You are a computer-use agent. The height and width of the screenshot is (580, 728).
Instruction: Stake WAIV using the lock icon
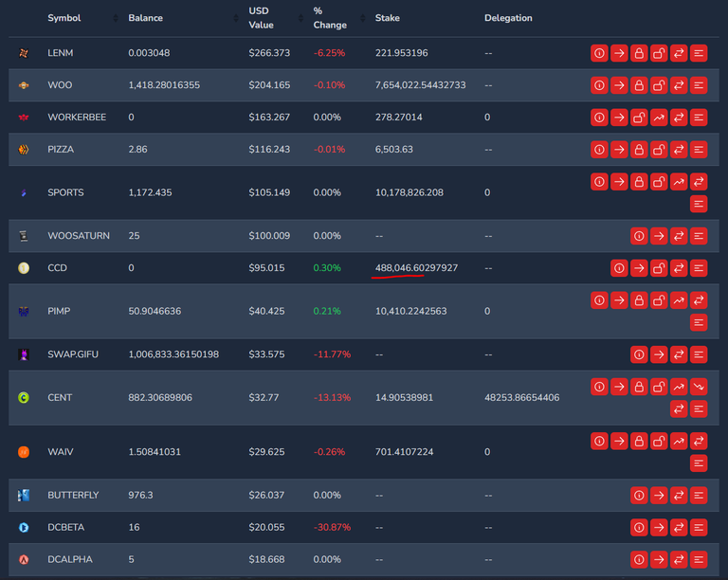pos(639,441)
